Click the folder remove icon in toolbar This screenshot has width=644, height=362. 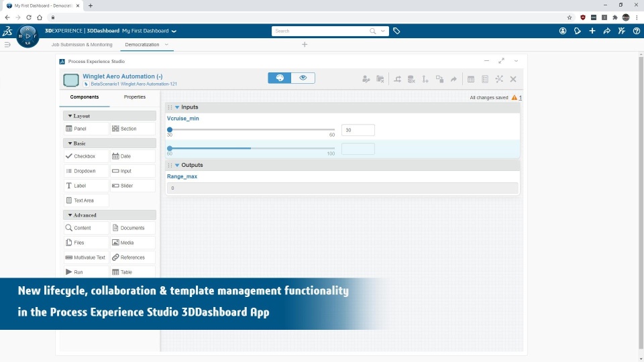pyautogui.click(x=380, y=79)
